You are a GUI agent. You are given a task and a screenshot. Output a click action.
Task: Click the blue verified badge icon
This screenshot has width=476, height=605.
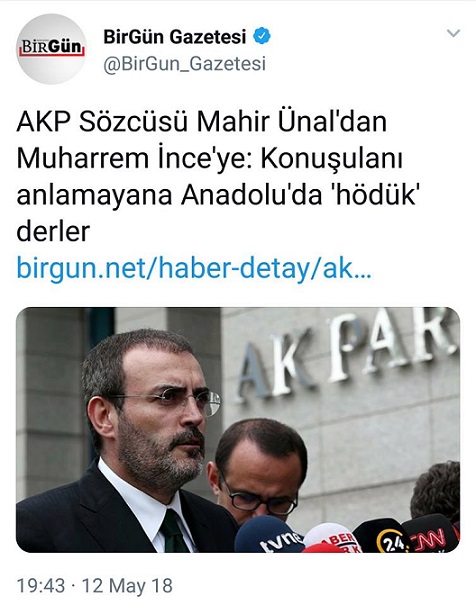(262, 37)
